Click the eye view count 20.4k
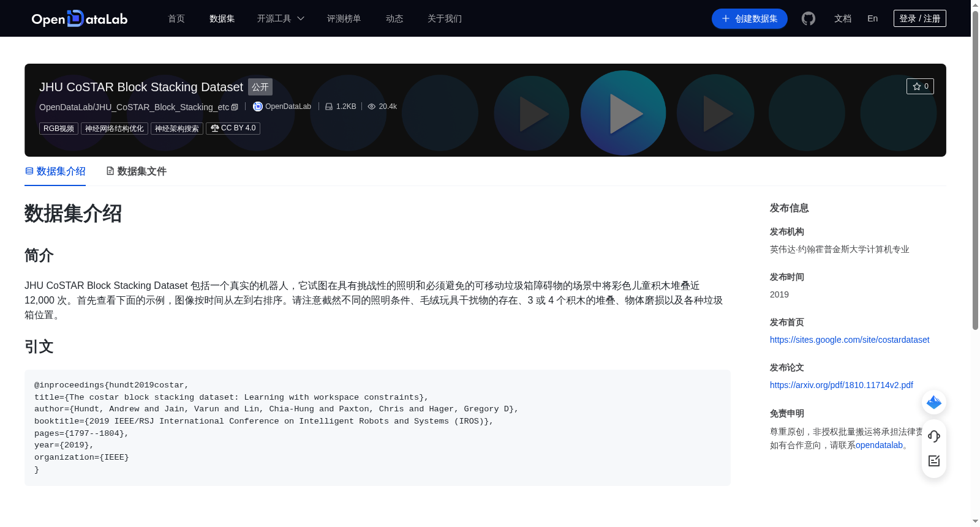The image size is (980, 527). click(382, 107)
